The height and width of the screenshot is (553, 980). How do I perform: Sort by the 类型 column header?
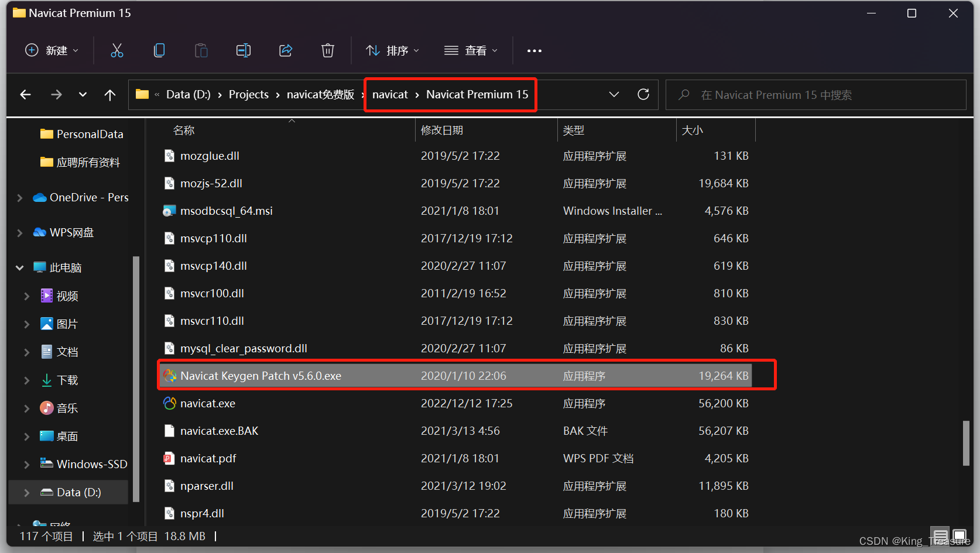click(x=574, y=130)
